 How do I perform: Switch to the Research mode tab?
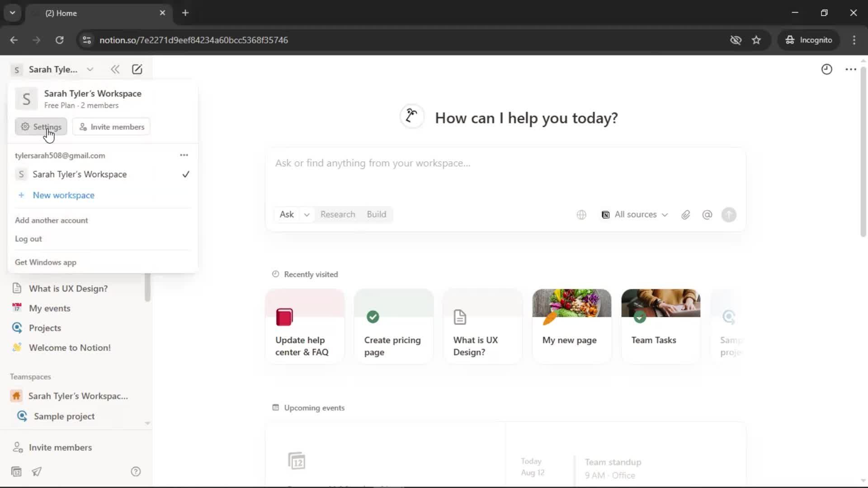338,215
